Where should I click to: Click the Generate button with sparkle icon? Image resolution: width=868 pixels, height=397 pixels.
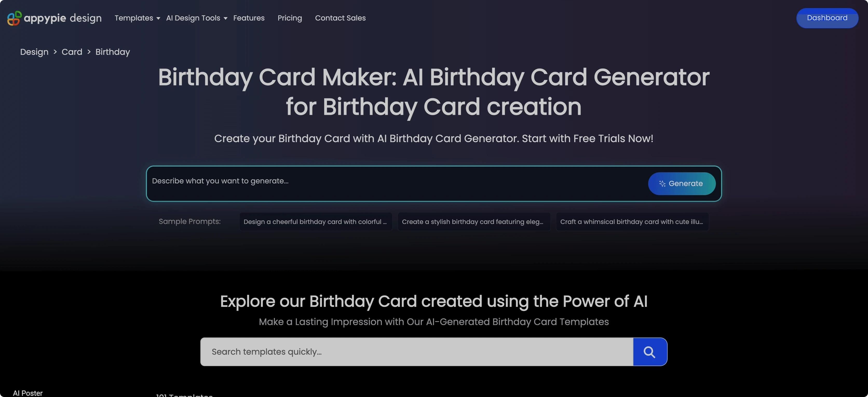click(x=681, y=183)
